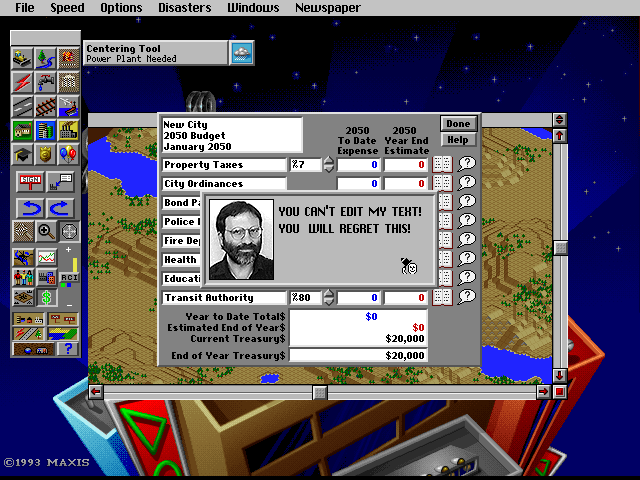
Task: Select the Water system faucet tool
Action: click(x=45, y=82)
